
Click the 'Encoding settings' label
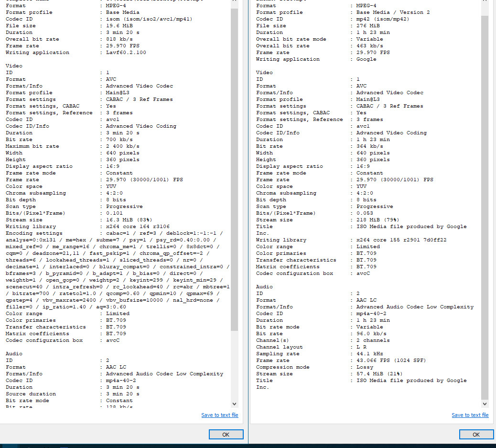pos(34,233)
